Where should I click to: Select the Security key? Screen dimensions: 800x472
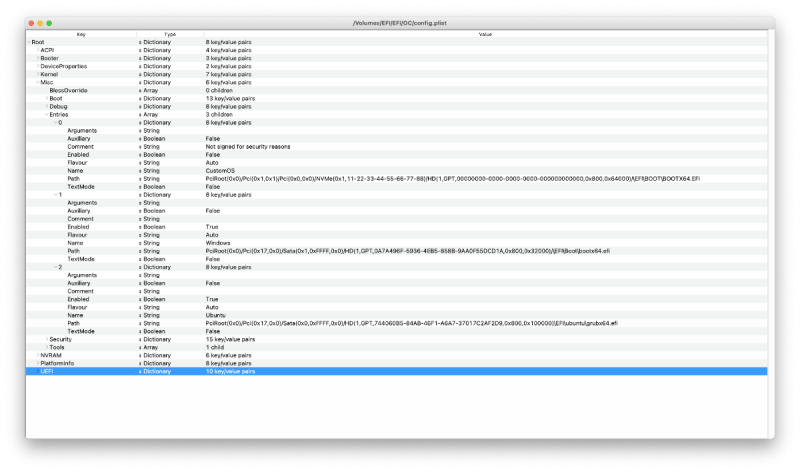(61, 339)
